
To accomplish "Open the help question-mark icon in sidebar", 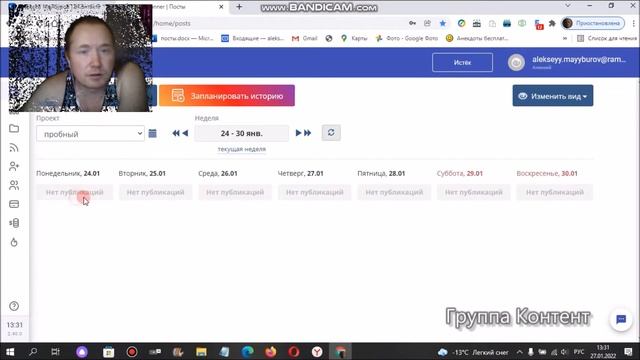I will click(14, 306).
